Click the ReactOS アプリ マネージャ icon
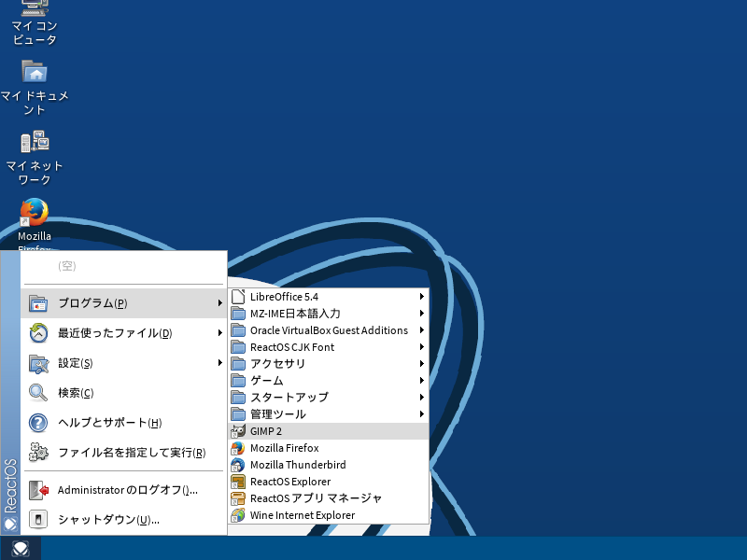This screenshot has width=747, height=560. 238,498
